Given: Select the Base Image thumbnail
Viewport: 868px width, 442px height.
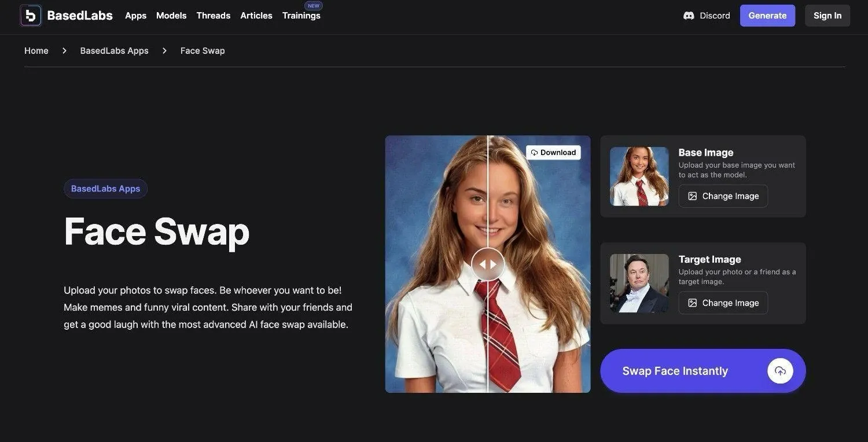Looking at the screenshot, I should pos(639,176).
